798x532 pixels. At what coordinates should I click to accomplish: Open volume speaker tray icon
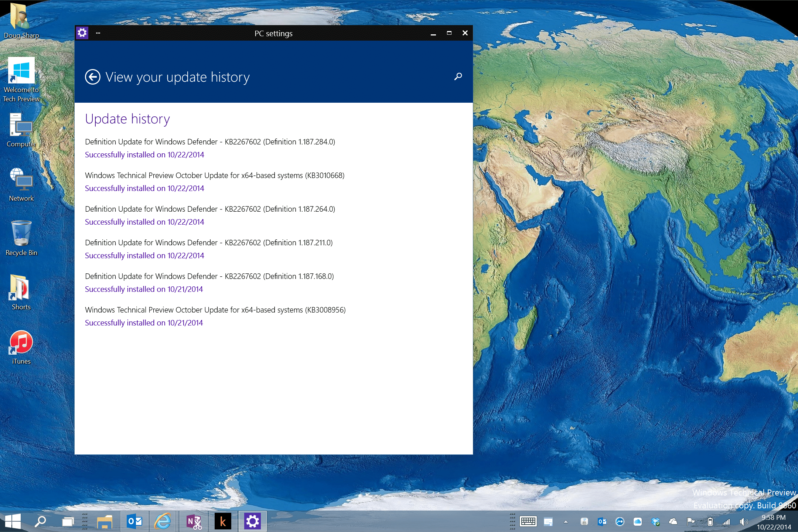744,522
